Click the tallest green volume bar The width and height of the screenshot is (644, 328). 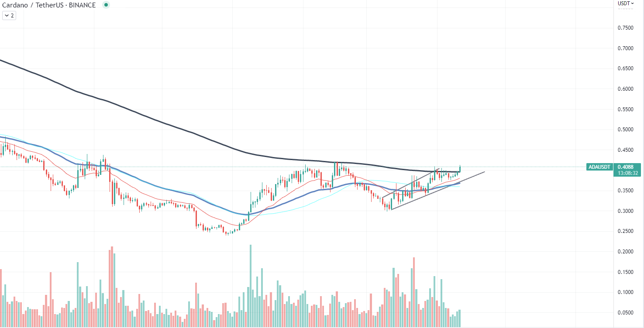251,286
